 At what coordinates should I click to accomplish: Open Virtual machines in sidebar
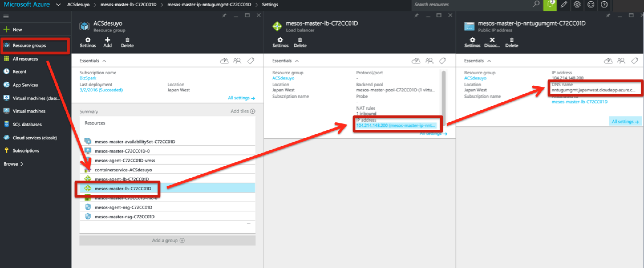[25, 111]
